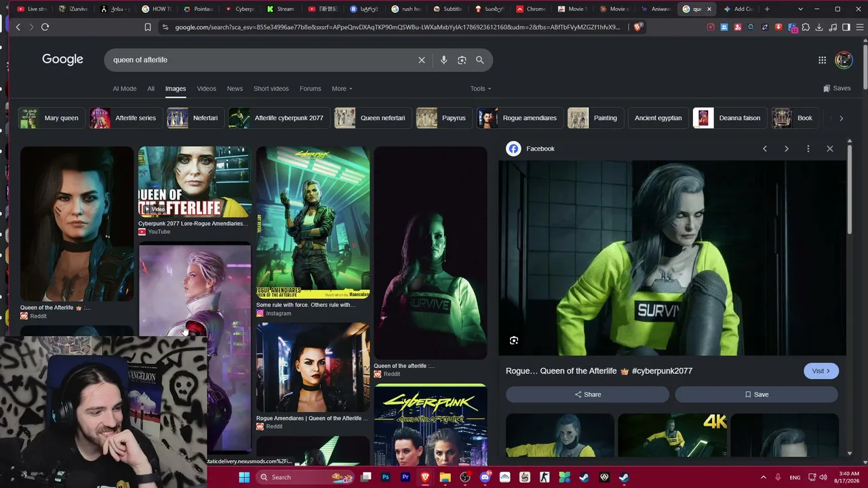This screenshot has width=868, height=488.
Task: Close the image preview panel
Action: point(830,148)
